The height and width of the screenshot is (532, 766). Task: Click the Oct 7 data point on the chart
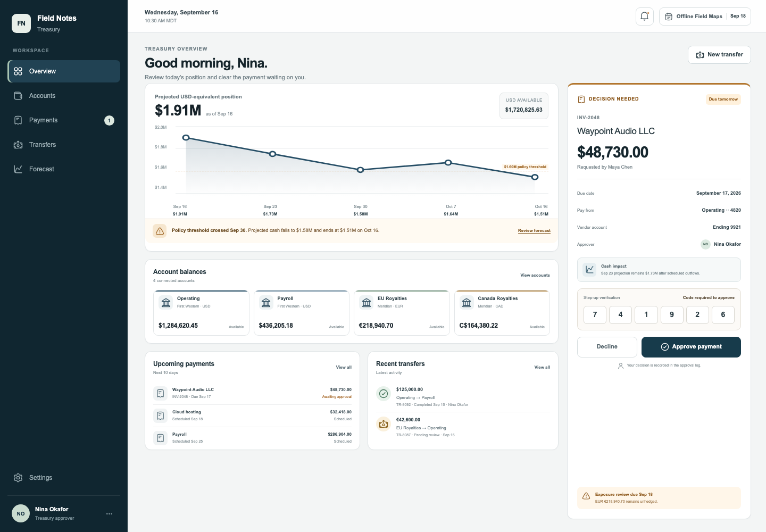click(448, 163)
